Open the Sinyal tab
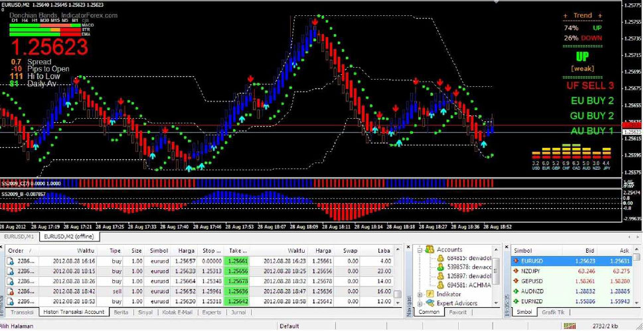 click(145, 312)
